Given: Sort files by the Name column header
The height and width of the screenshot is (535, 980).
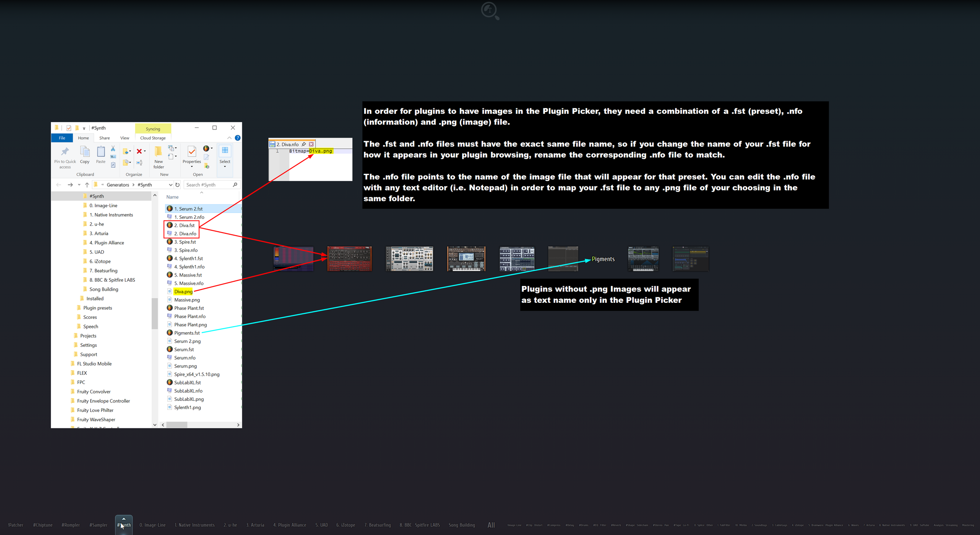Looking at the screenshot, I should click(172, 197).
